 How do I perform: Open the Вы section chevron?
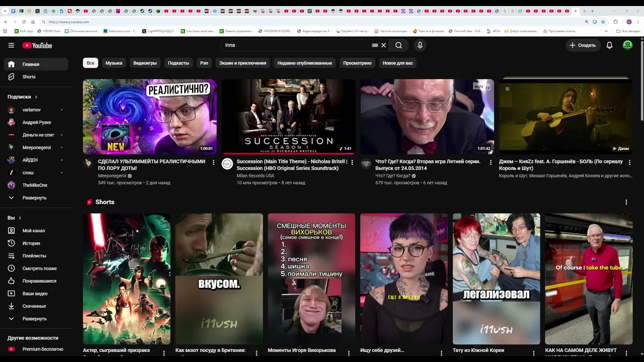coord(20,218)
